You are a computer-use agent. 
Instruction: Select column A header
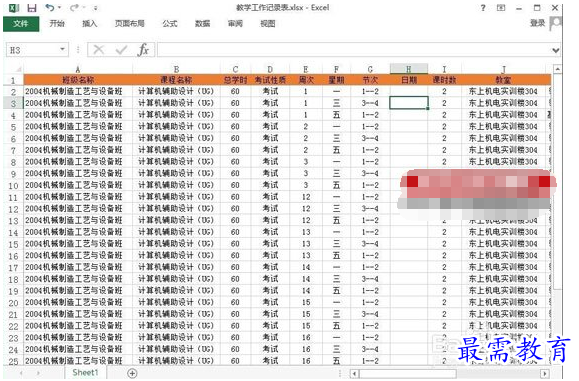(x=78, y=69)
